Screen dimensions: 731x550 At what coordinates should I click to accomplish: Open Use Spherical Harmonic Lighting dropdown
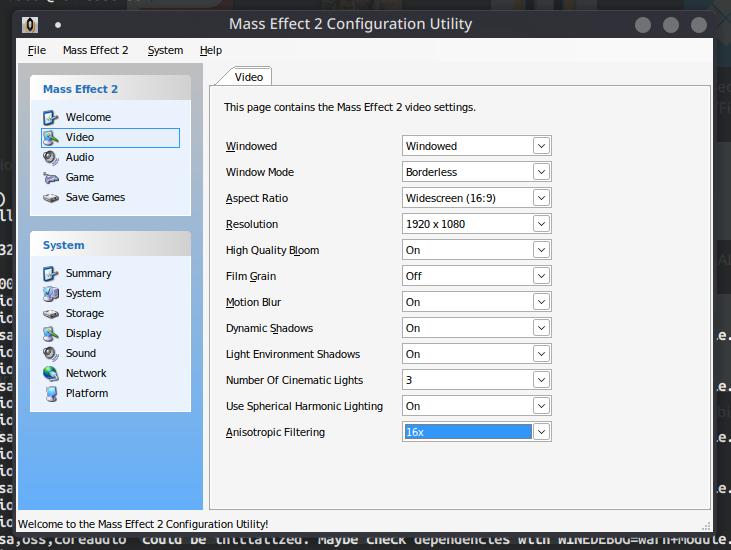click(x=541, y=406)
